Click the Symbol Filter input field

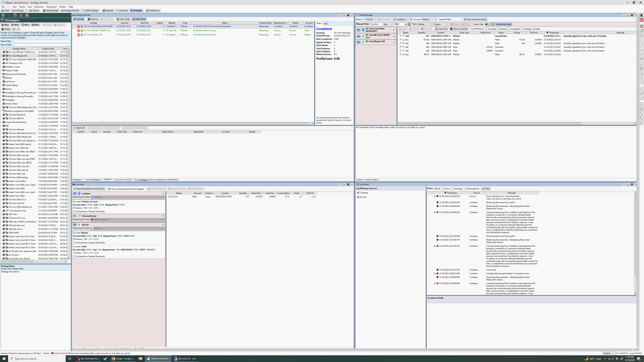tap(456, 19)
